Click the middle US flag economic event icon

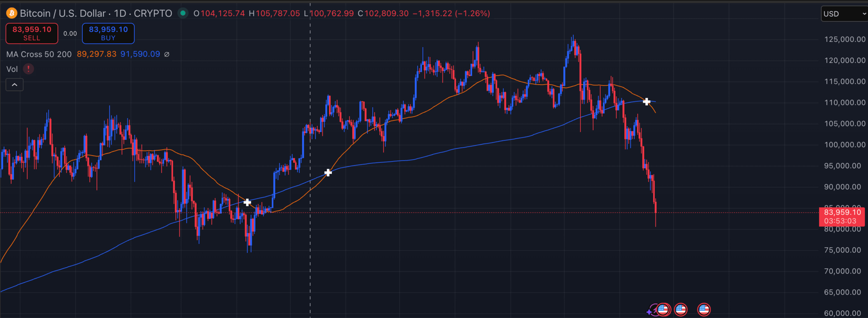(681, 309)
